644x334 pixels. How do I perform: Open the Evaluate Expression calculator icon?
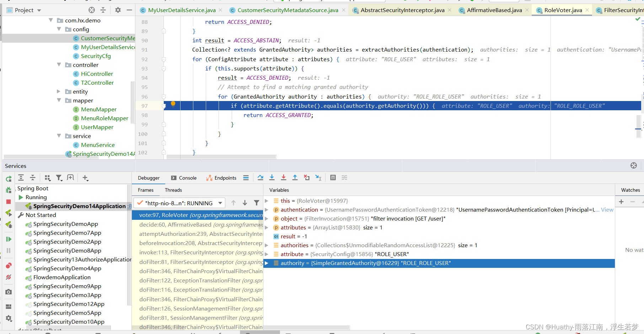pyautogui.click(x=333, y=177)
